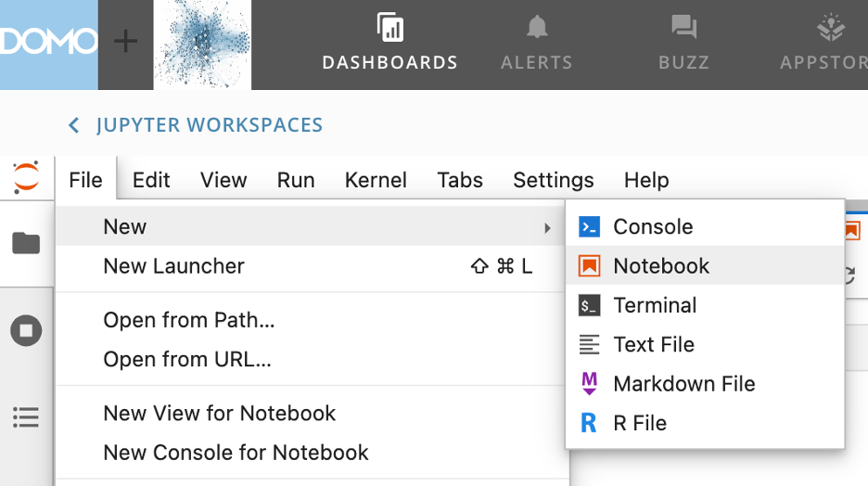Create a new Text File

coord(705,344)
